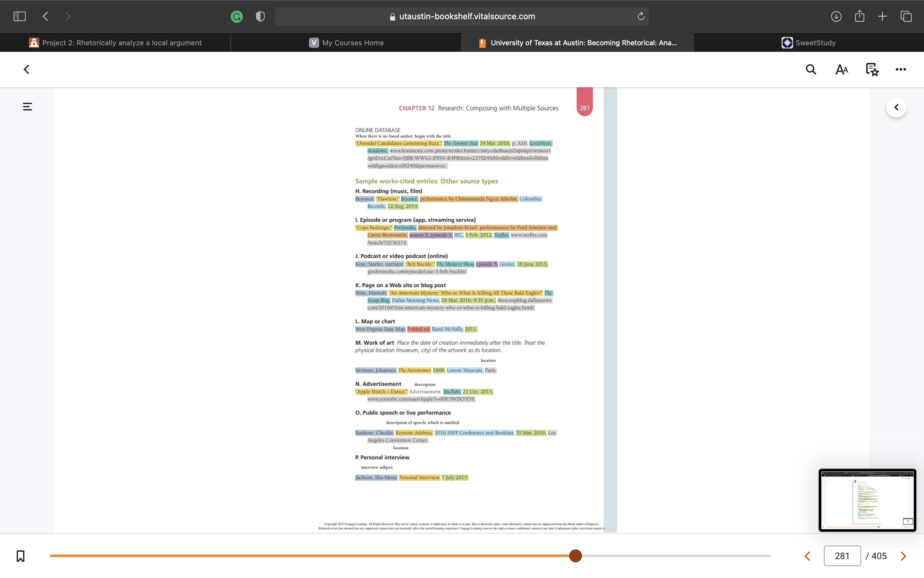Click the highlighted 'West Virginia State Map.' title
Viewport: 924px width, 578px height.
pos(380,329)
